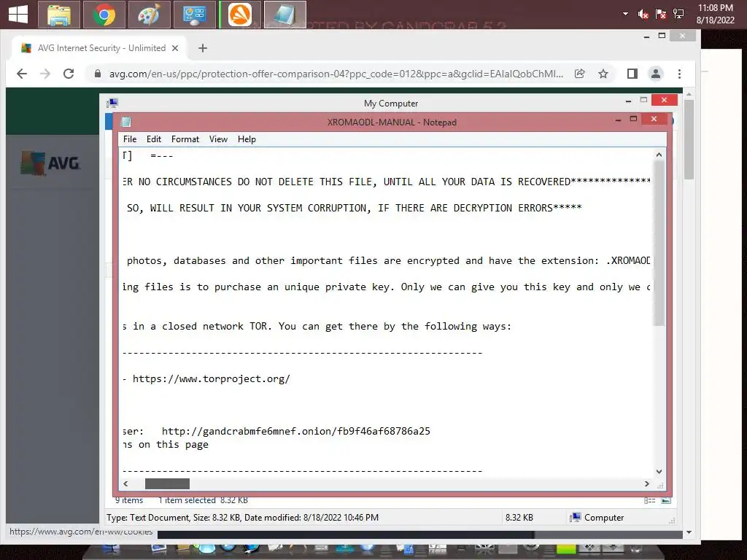747x560 pixels.
Task: Click Chrome page scrollbar down arrow
Action: coord(689,532)
